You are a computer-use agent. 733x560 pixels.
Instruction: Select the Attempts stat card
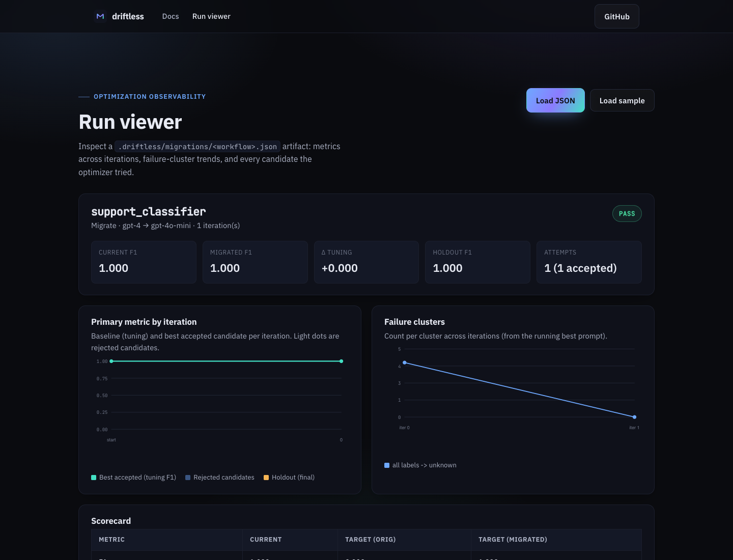coord(589,262)
